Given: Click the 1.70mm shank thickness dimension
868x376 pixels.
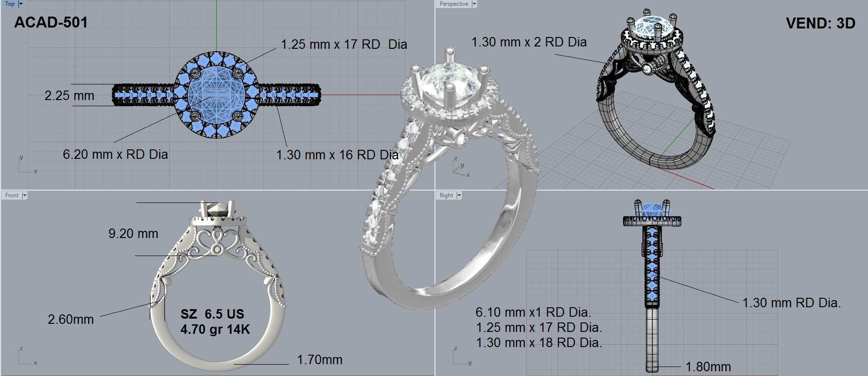Looking at the screenshot, I should (x=320, y=360).
